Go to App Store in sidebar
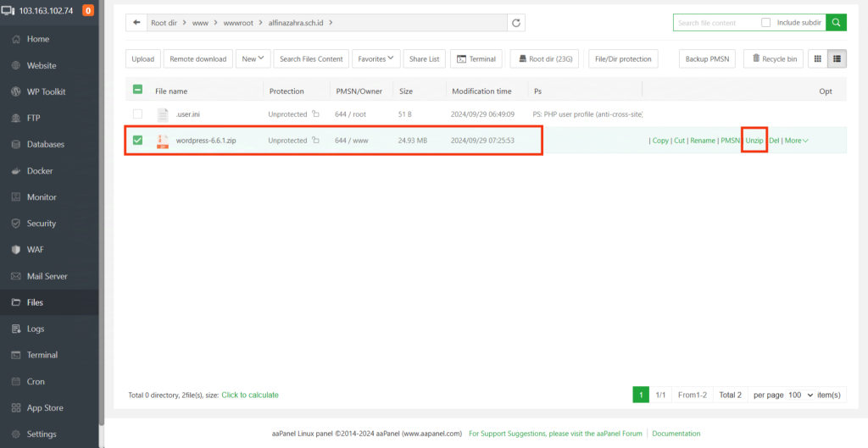Image resolution: width=868 pixels, height=448 pixels. [x=45, y=407]
